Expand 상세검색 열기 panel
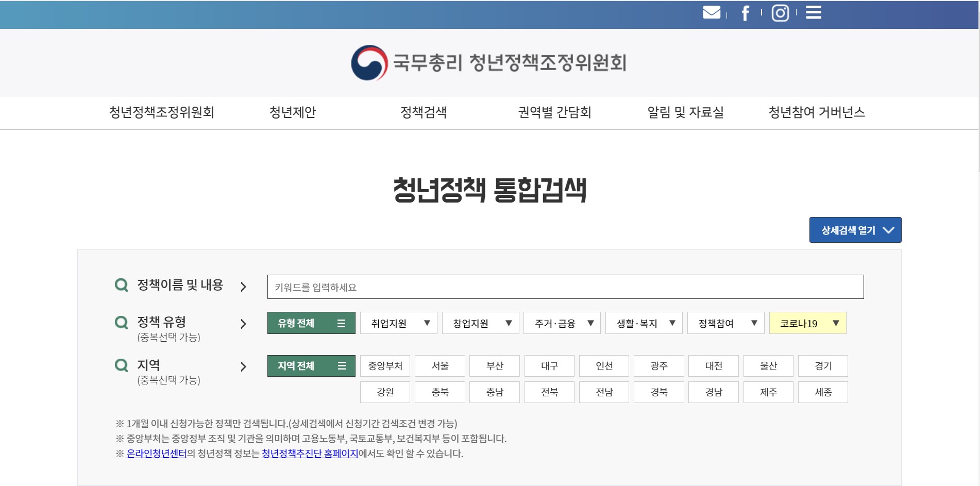The height and width of the screenshot is (486, 980). [855, 230]
